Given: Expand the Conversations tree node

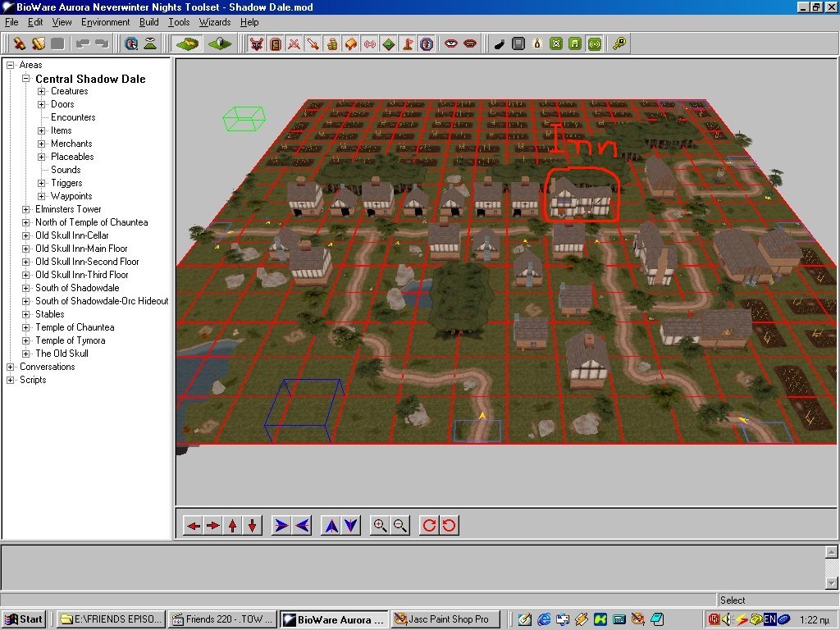Looking at the screenshot, I should coord(11,367).
